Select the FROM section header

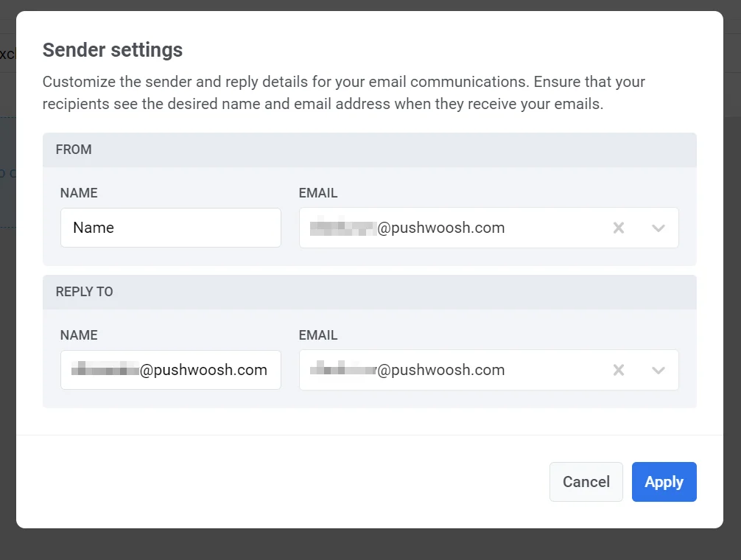[73, 150]
